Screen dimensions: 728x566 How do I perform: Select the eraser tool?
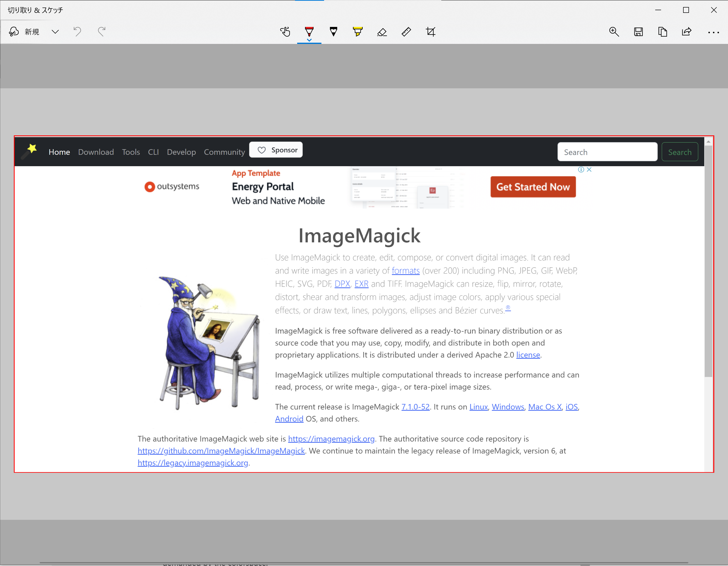[382, 32]
